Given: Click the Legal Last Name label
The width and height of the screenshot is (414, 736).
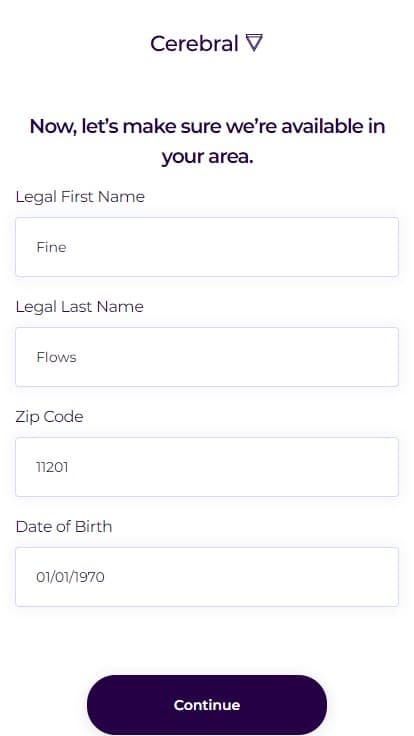Looking at the screenshot, I should click(x=79, y=307).
